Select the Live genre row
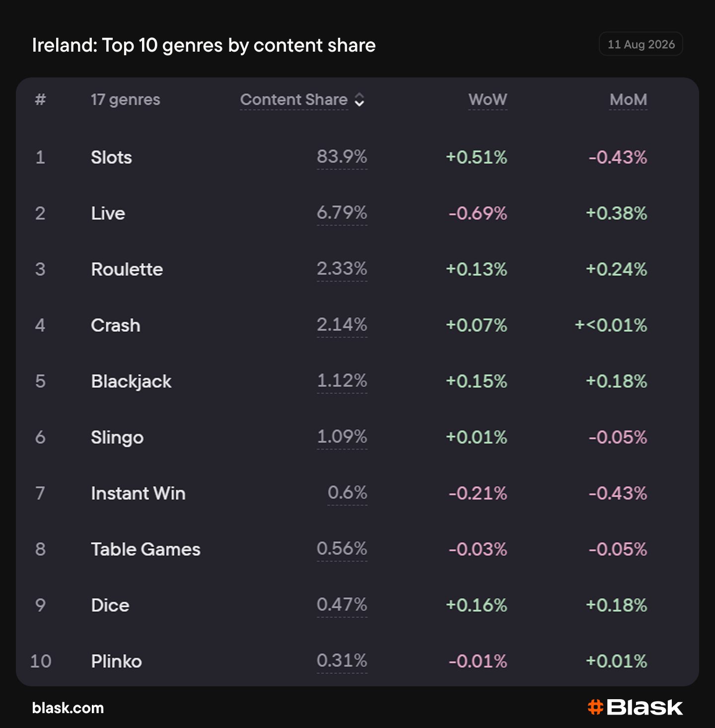The image size is (715, 728). point(357,213)
